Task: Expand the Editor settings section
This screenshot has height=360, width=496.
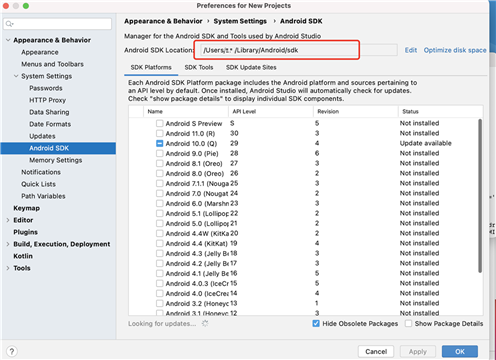Action: pos(8,220)
